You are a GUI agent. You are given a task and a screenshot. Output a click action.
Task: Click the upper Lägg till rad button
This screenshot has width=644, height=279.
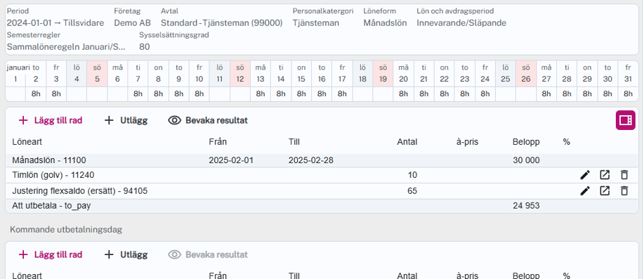51,120
